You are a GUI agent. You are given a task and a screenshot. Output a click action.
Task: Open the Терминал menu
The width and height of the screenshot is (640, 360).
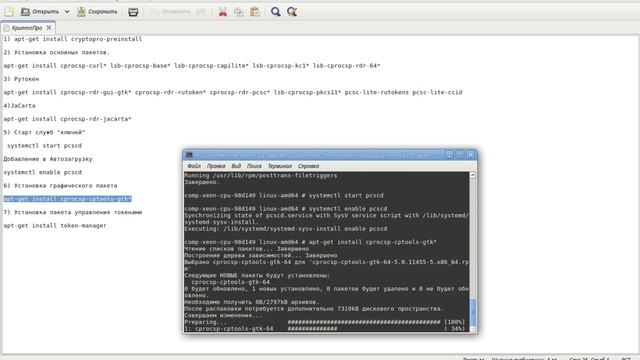click(280, 166)
